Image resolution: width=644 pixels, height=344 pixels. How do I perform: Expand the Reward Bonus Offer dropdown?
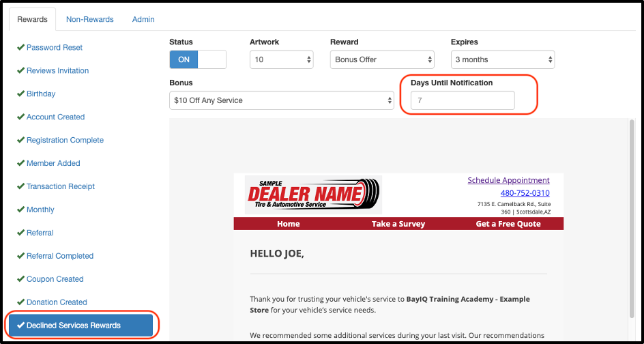pos(381,59)
